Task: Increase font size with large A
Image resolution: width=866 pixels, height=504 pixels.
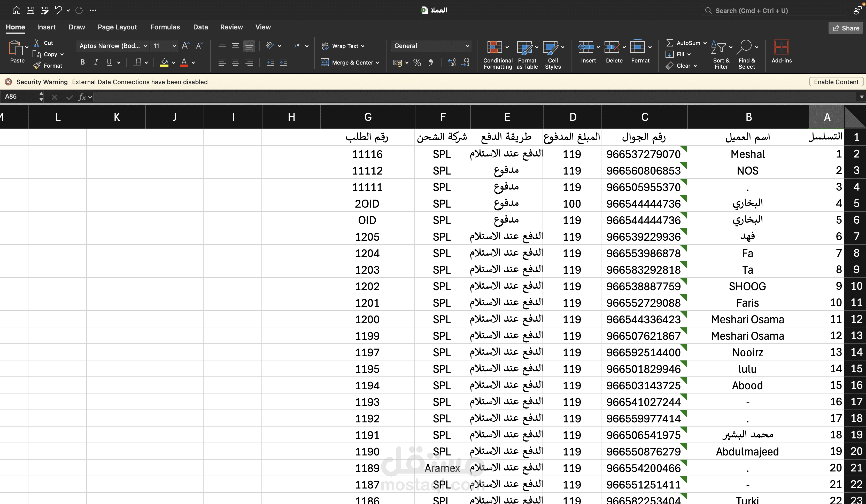Action: (185, 46)
